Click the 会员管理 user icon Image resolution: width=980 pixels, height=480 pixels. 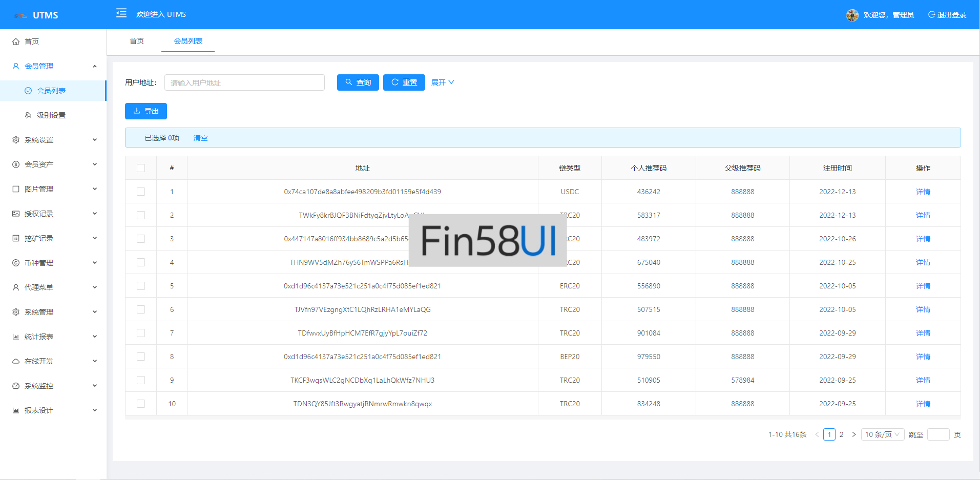[16, 66]
